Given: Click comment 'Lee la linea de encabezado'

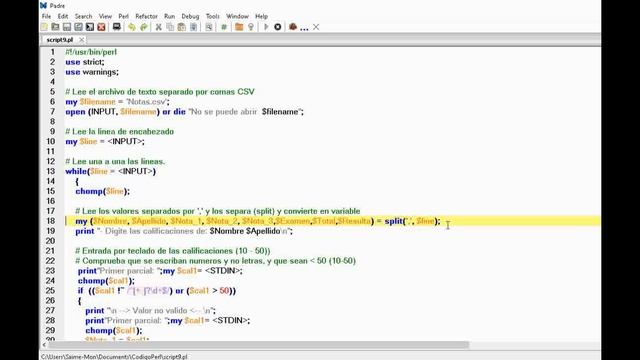Looking at the screenshot, I should coord(120,131).
